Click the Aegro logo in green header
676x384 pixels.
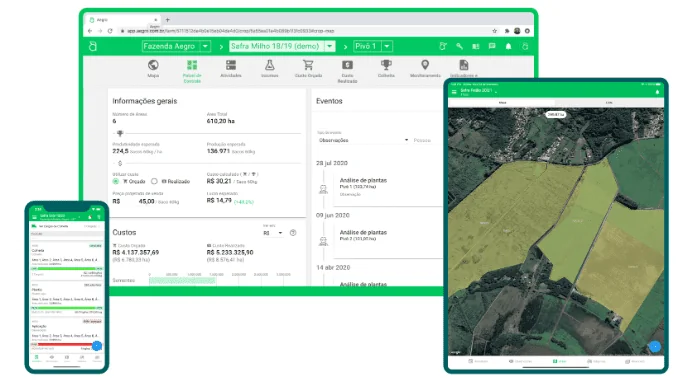[93, 46]
